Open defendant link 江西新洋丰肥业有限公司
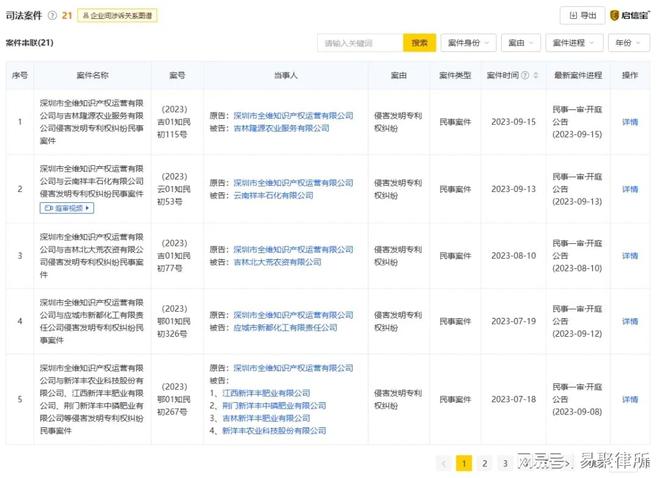Viewport: 660px width, 478px height. point(266,393)
